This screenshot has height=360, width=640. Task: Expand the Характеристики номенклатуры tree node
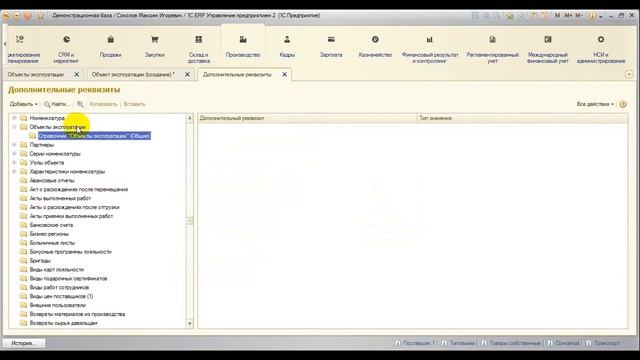tap(14, 172)
